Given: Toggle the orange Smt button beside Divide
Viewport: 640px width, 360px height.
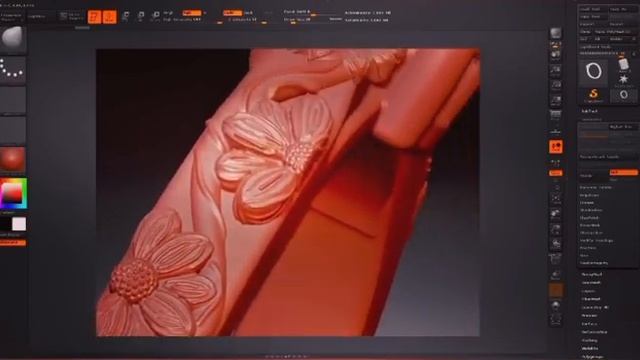Looking at the screenshot, I should tap(624, 172).
